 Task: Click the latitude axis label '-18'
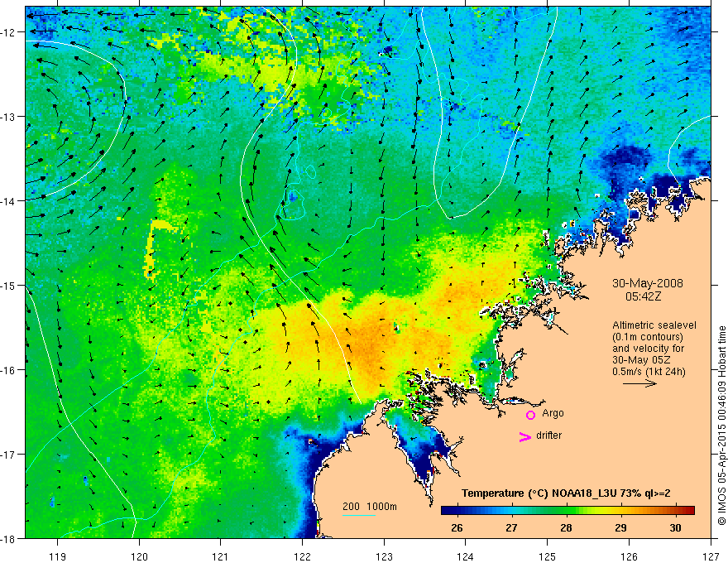pyautogui.click(x=9, y=538)
